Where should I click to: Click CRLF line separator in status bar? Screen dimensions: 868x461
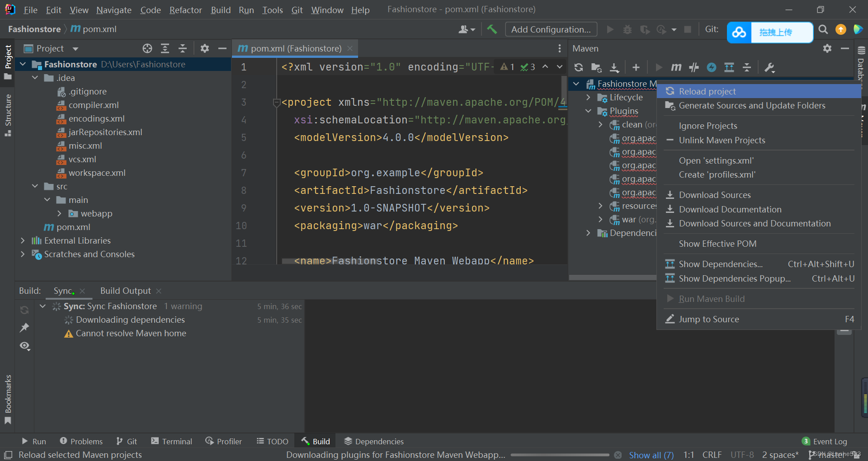point(712,455)
